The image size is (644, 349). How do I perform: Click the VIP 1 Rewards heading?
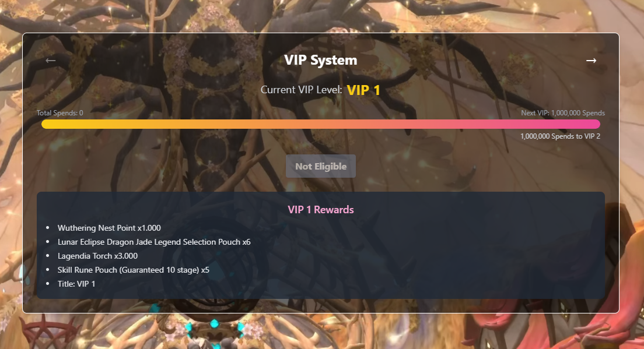pos(321,210)
